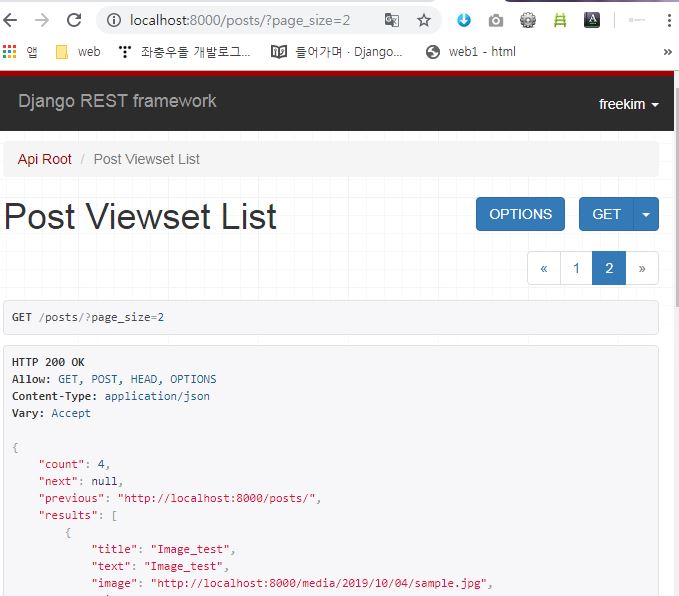The height and width of the screenshot is (596, 679).
Task: Open the green ladder extension icon
Action: (x=560, y=20)
